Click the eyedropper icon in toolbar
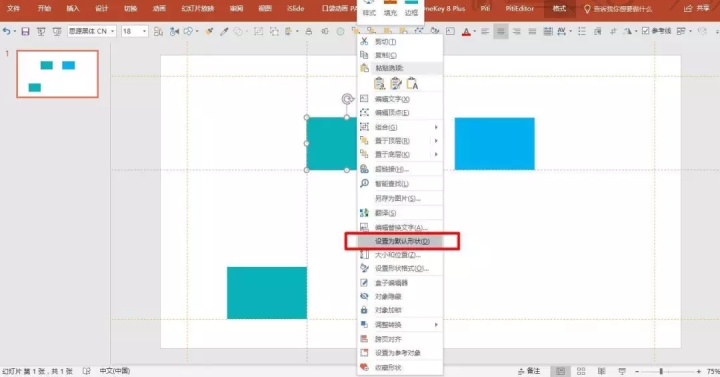Viewport: 720px width, 377px height. [224, 31]
